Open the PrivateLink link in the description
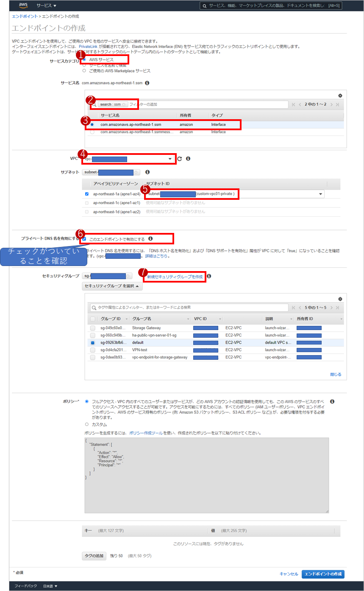The height and width of the screenshot is (591, 364). (88, 46)
